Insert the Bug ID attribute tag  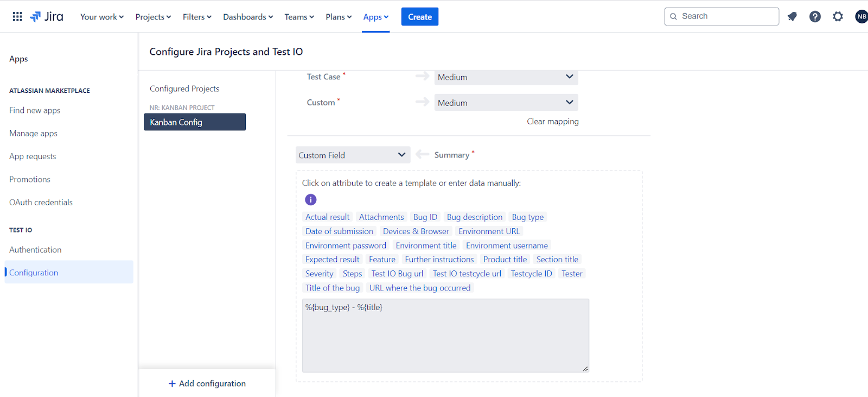[425, 217]
